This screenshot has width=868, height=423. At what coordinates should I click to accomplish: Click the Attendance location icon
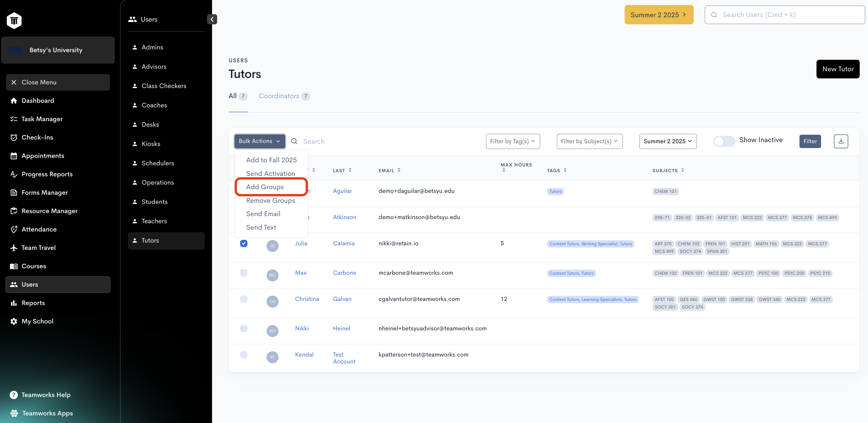(14, 229)
